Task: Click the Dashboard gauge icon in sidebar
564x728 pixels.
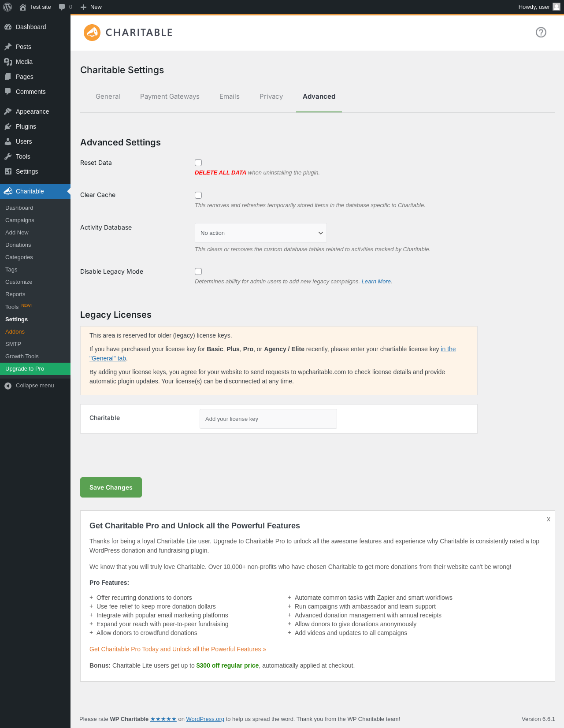Action: (x=8, y=27)
